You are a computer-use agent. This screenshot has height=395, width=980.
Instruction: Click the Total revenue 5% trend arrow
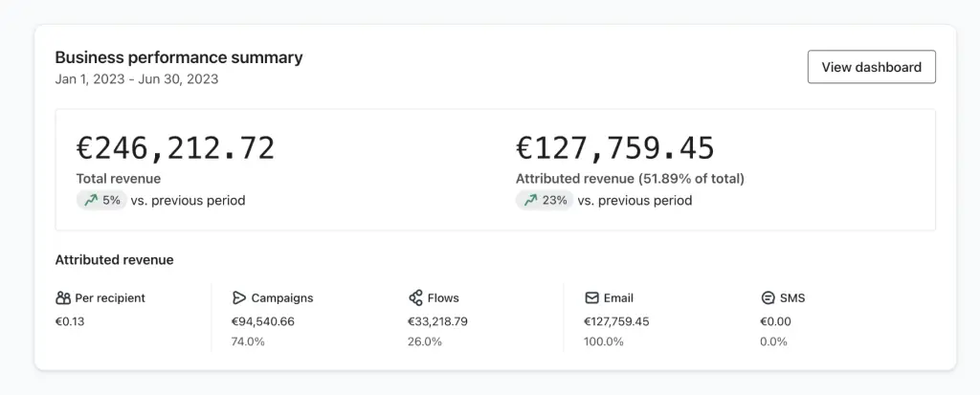click(x=91, y=201)
